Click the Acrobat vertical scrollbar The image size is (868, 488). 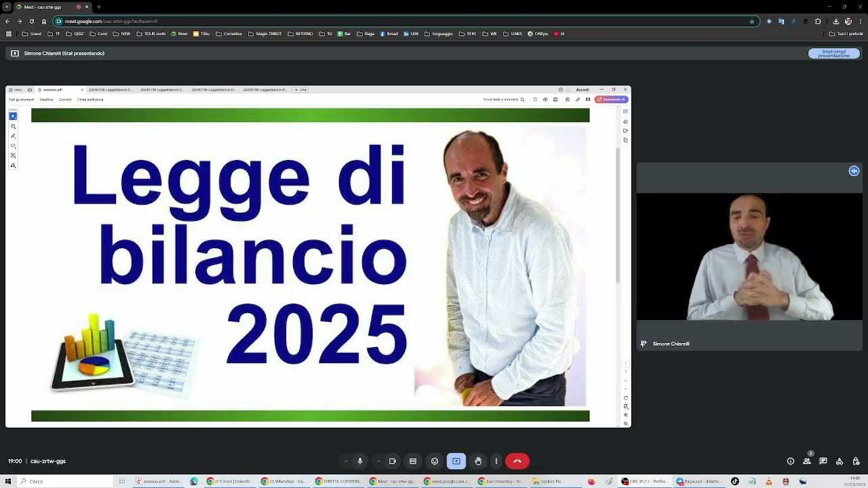point(617,214)
